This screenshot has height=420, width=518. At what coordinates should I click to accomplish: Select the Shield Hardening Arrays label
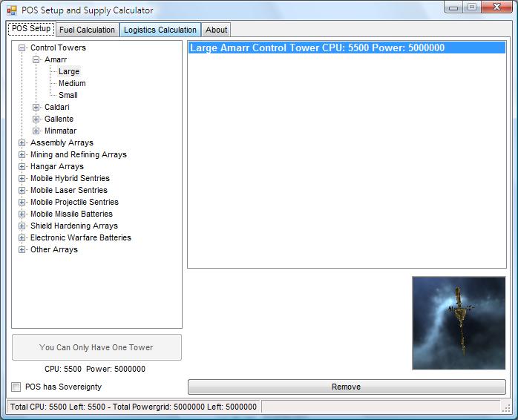click(x=74, y=226)
